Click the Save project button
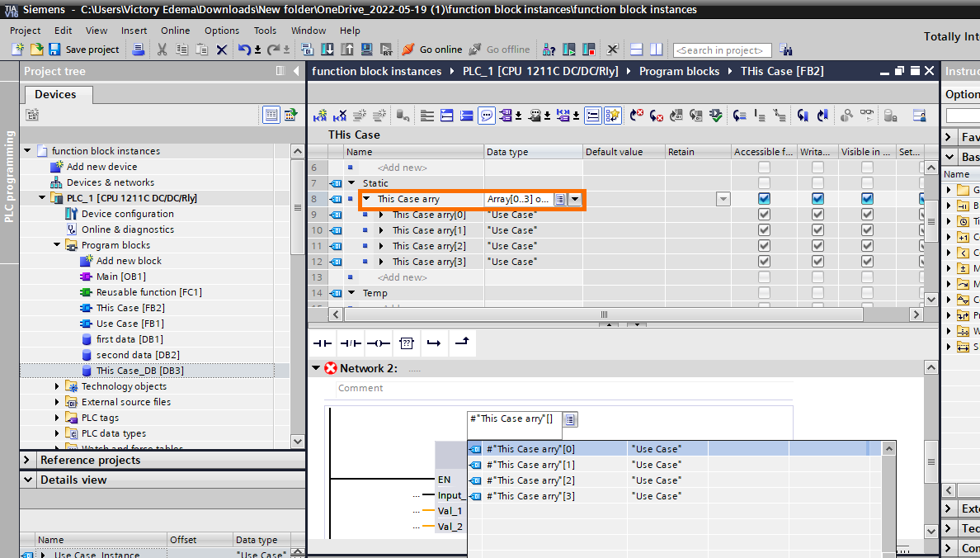Viewport: 980px width, 558px height. tap(82, 49)
